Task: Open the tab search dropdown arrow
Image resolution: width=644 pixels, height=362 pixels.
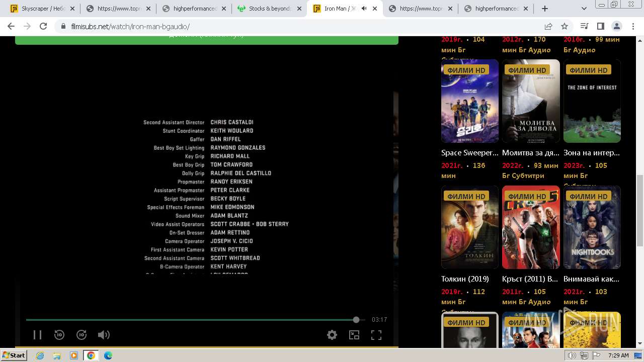Action: [584, 9]
